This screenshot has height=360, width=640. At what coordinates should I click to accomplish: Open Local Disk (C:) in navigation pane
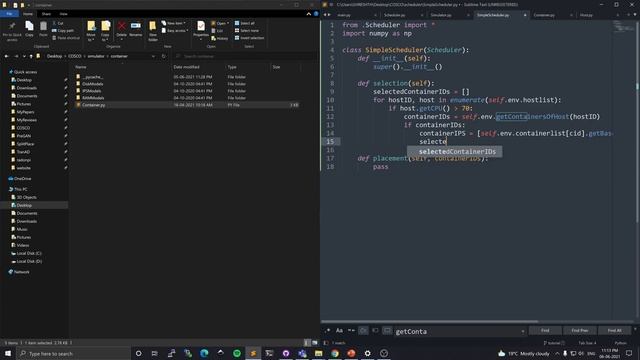point(29,253)
